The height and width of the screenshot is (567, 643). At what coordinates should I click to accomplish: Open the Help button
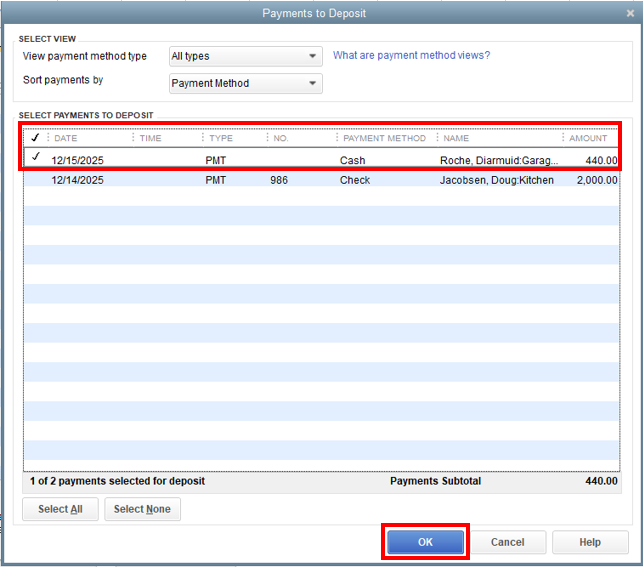pos(590,542)
